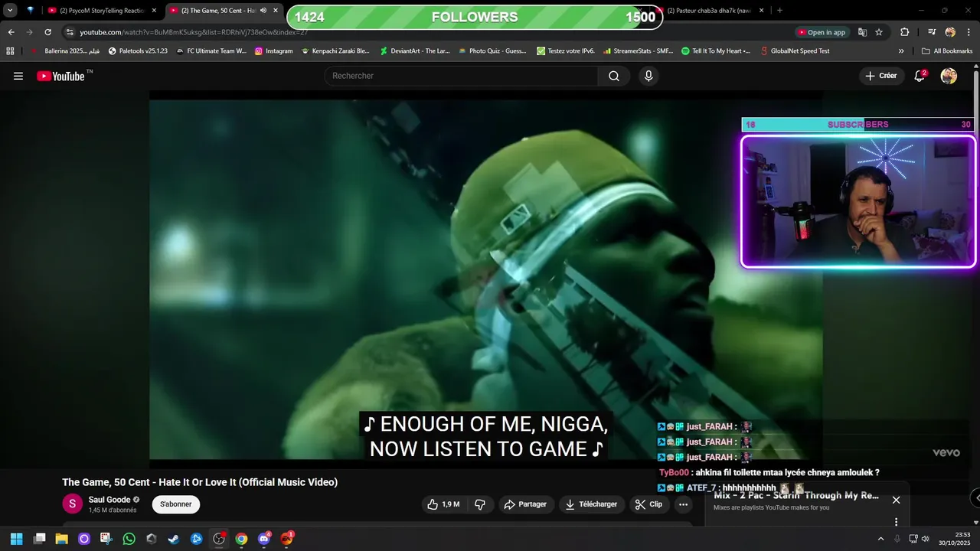Screen dimensions: 980x551
Task: Open StreamerStats bookmark
Action: tap(638, 51)
